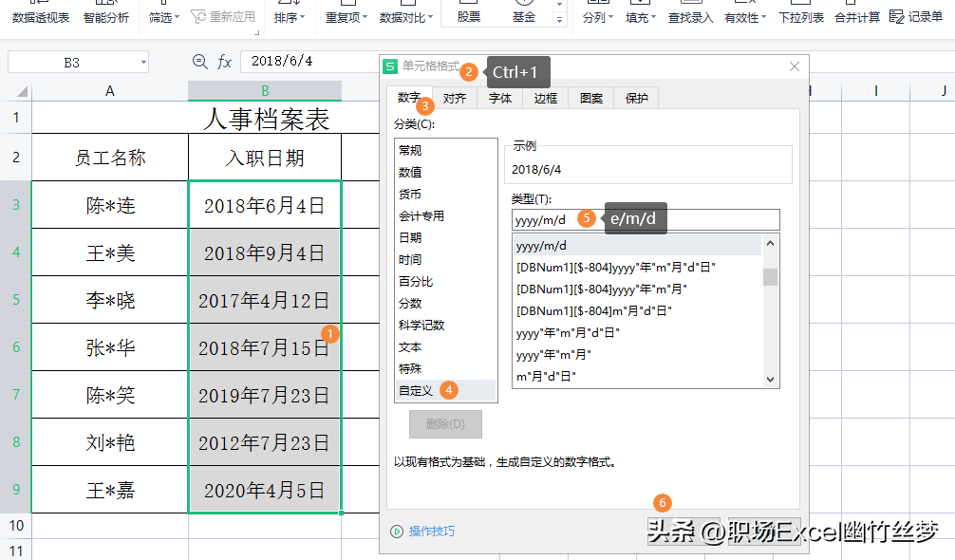Viewport: 955px width, 560px height.
Task: Click the zoom magnifier icon beside fx
Action: point(199,62)
